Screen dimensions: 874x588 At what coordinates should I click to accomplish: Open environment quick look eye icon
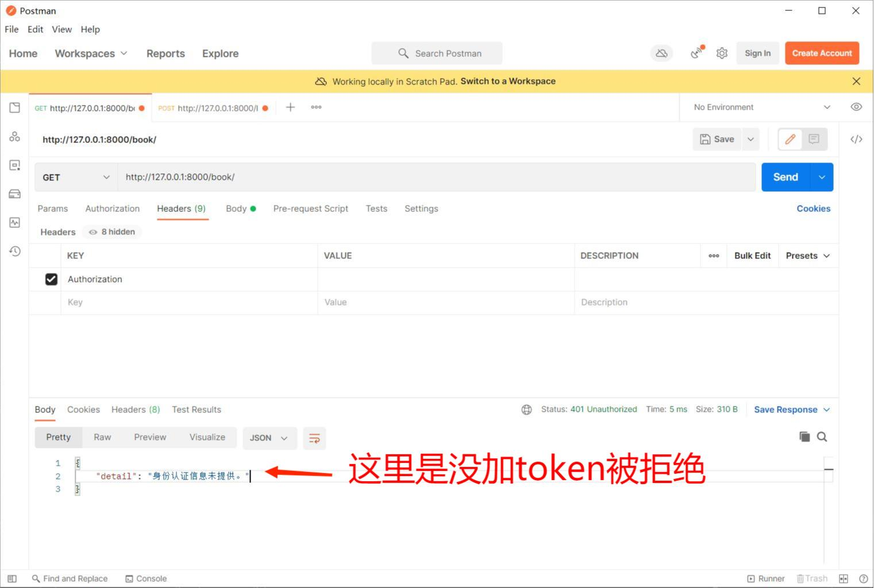point(856,107)
